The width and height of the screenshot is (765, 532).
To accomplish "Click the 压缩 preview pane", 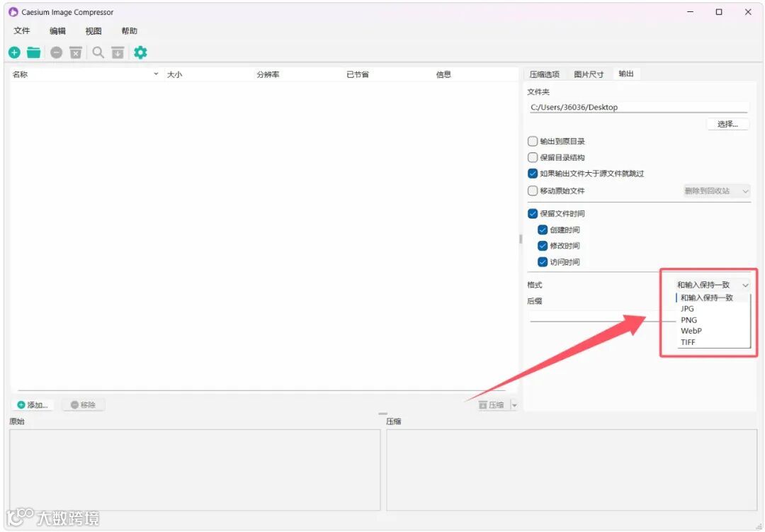I will pyautogui.click(x=572, y=470).
